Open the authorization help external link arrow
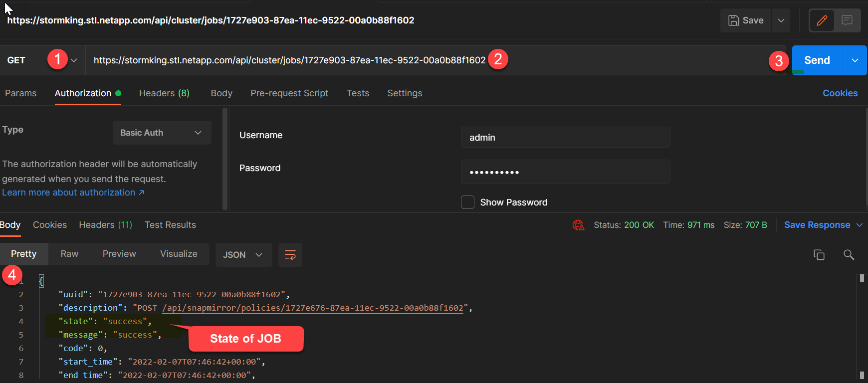The image size is (868, 383). click(142, 192)
